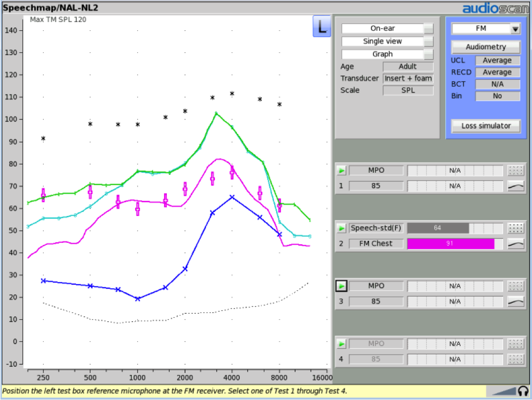Change the Transducer Insert + foam field

click(x=408, y=78)
